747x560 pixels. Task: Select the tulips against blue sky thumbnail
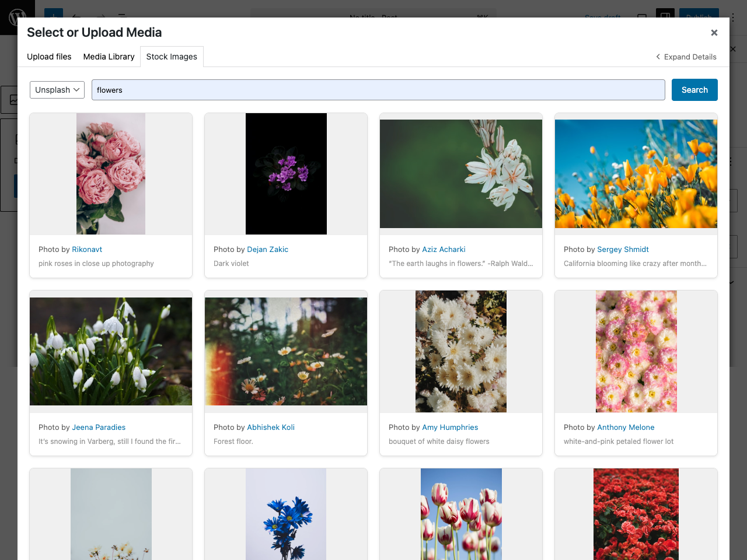click(461, 514)
